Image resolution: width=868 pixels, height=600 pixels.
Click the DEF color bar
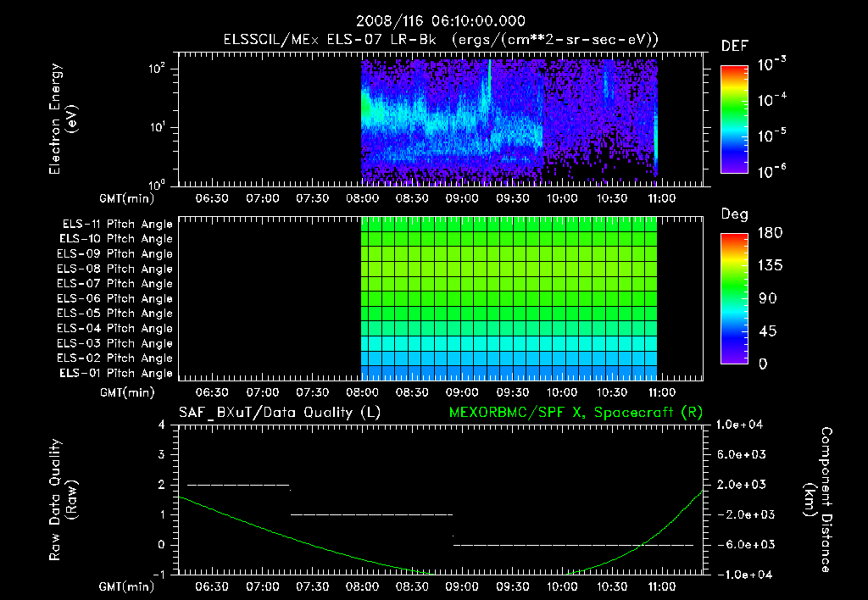click(x=734, y=119)
